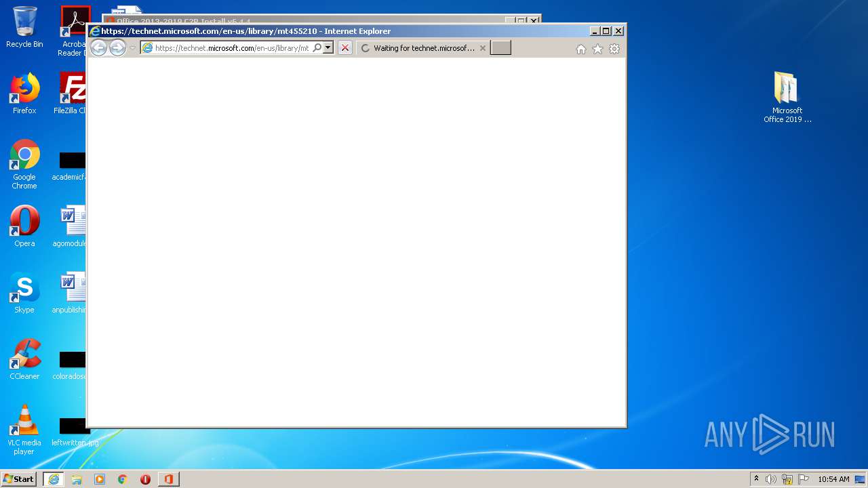Expand address bar autocomplete dropdown
The image size is (868, 488).
[x=328, y=48]
